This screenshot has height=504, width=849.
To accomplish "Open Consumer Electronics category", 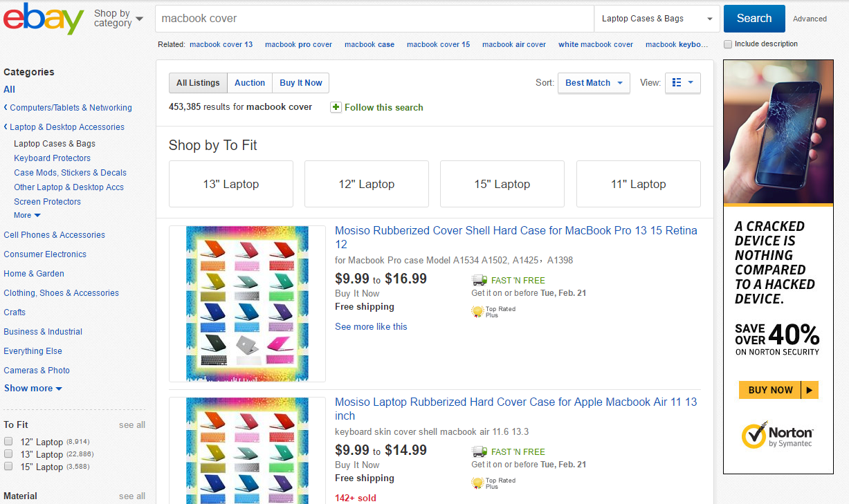I will coord(45,254).
